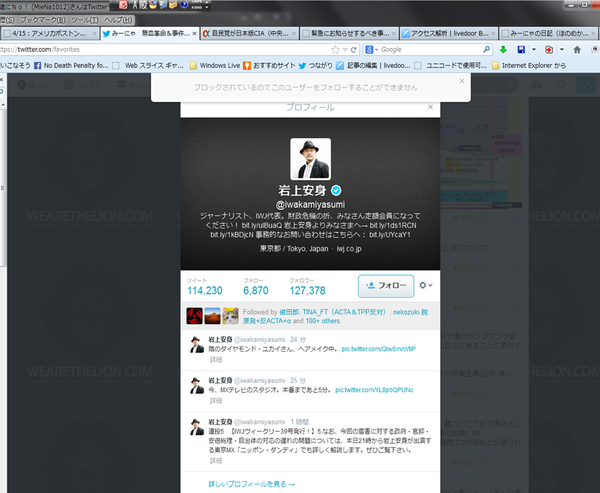Open the Twitter settings gear in the top bar
The height and width of the screenshot is (493, 600).
point(561,85)
